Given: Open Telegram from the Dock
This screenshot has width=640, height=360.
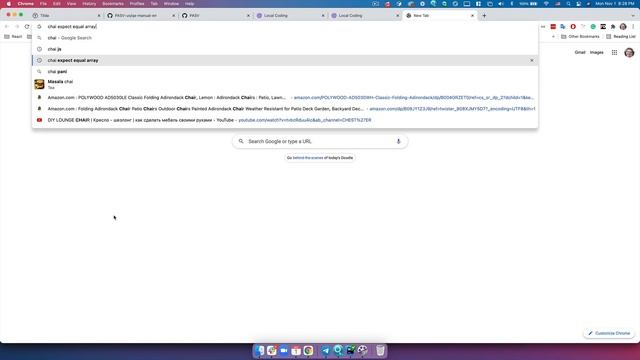Looking at the screenshot, I should pyautogui.click(x=326, y=350).
